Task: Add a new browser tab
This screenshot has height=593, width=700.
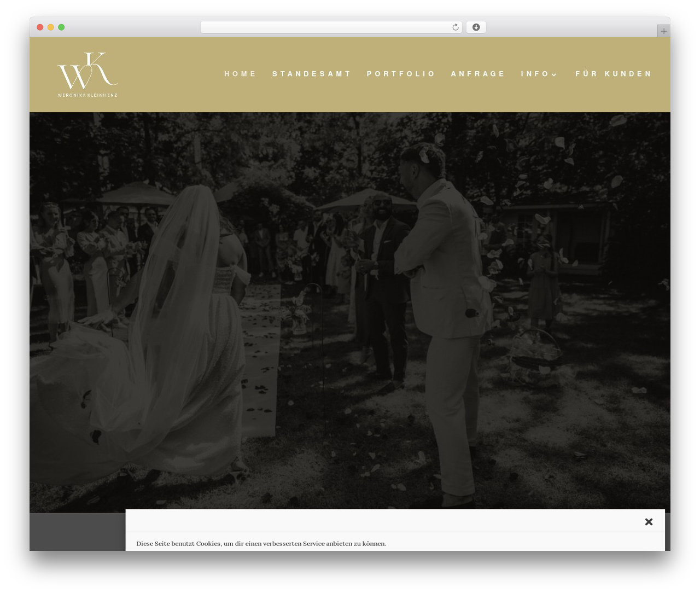Action: tap(663, 31)
